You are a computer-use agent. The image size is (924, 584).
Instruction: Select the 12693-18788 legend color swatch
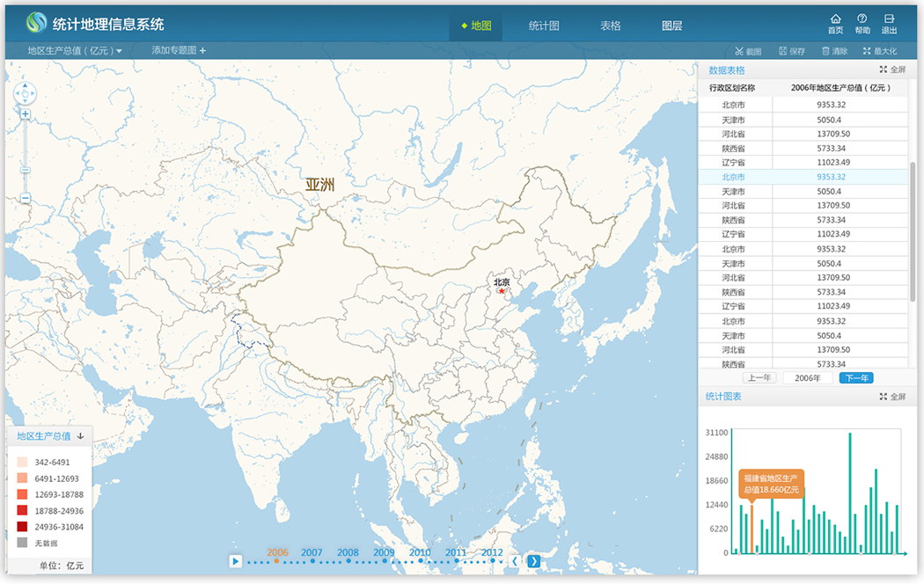[x=22, y=494]
